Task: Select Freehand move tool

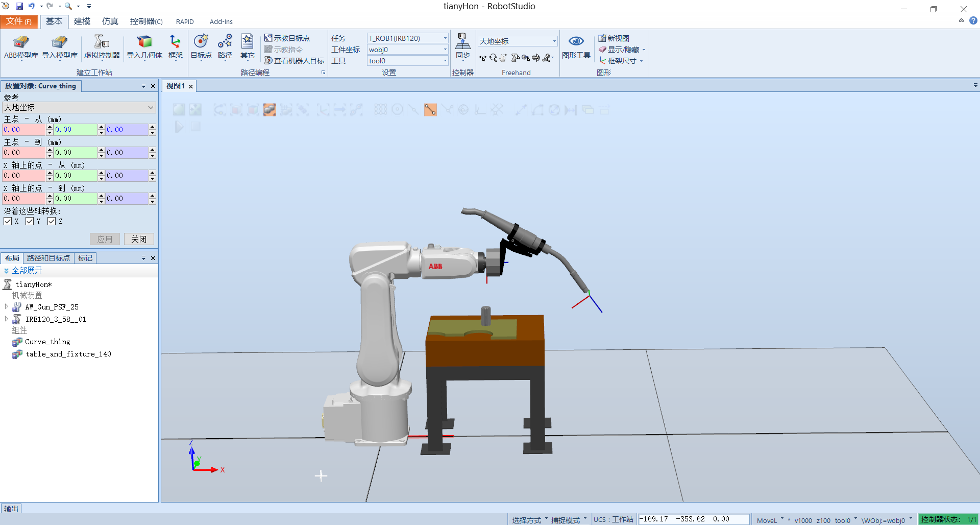Action: pos(483,58)
